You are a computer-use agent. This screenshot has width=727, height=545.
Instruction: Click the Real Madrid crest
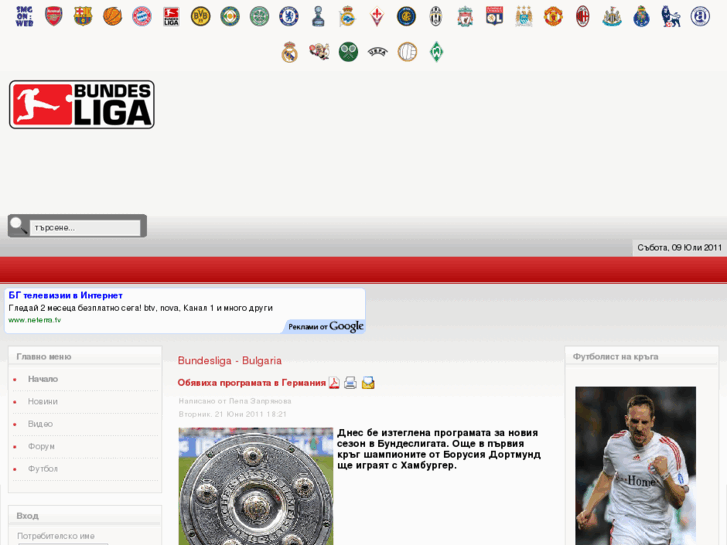(x=289, y=52)
